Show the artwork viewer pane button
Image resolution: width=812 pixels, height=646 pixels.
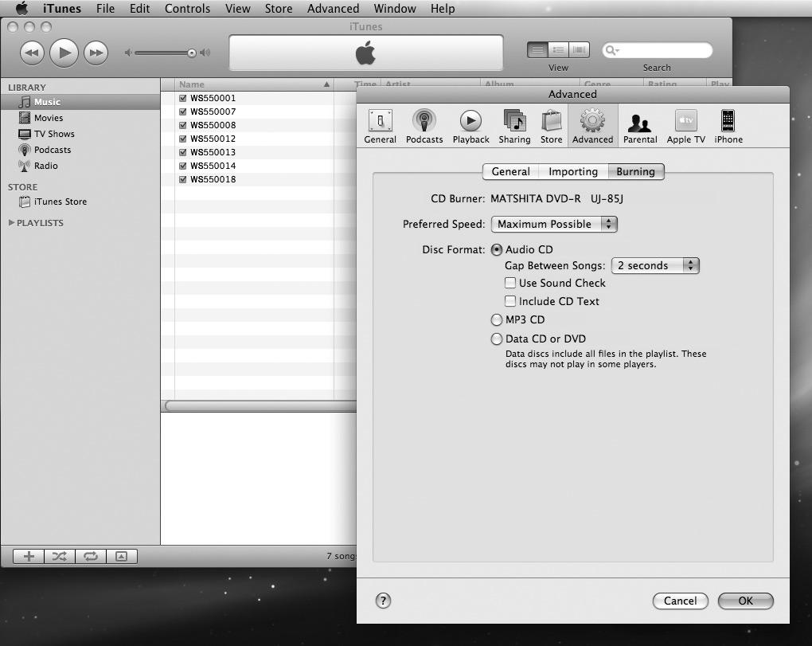pyautogui.click(x=122, y=556)
